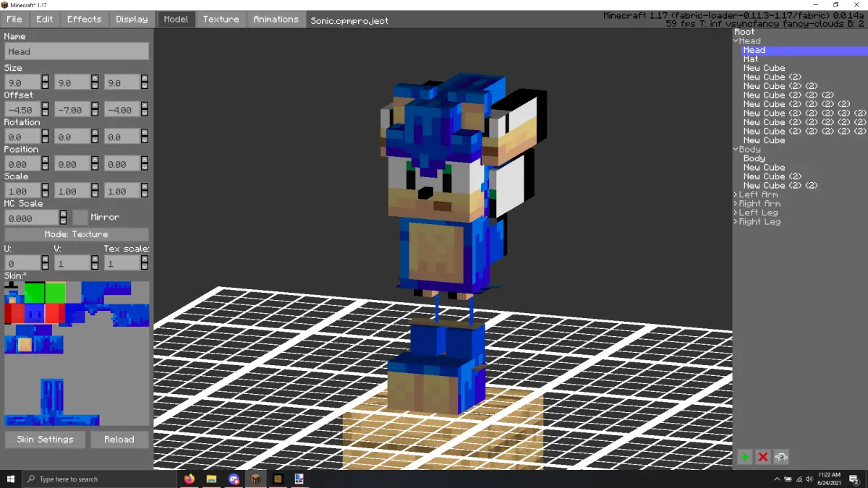868x488 pixels.
Task: Step the first Size value spinner
Action: tap(45, 82)
